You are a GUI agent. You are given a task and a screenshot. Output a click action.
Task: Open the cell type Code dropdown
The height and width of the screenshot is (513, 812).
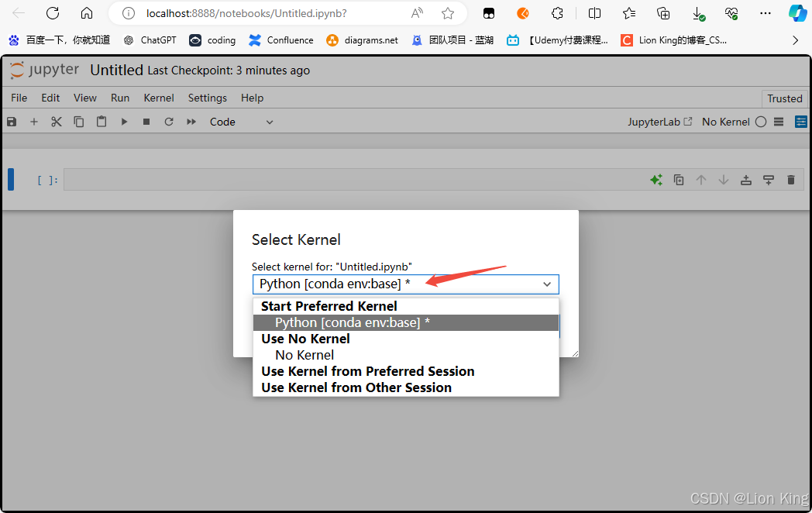tap(241, 122)
